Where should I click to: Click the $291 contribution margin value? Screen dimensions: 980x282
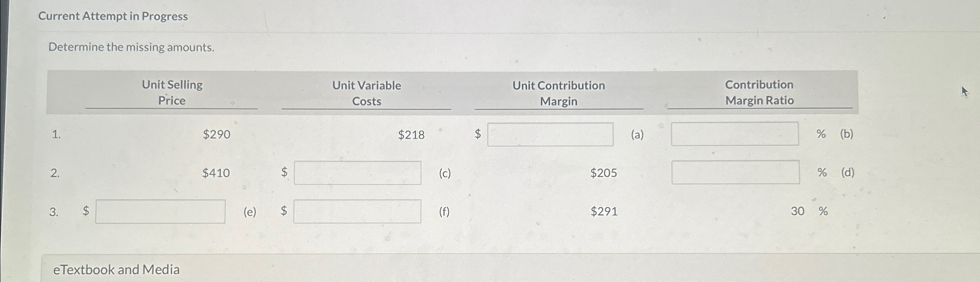pos(603,212)
